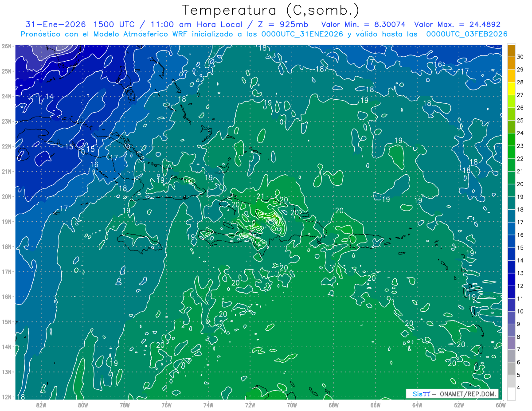532x411 pixels.
Task: Click the map contour label '21' over Hispaniola
Action: click(260, 196)
